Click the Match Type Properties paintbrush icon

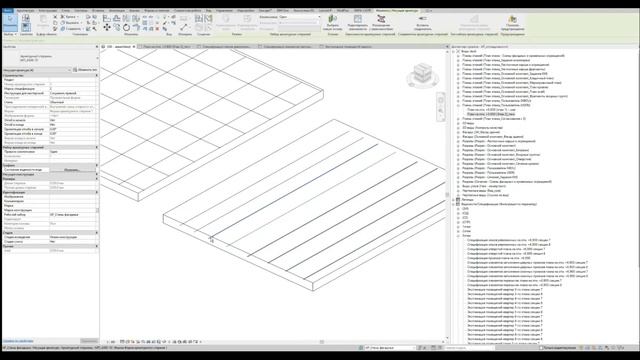point(55,29)
